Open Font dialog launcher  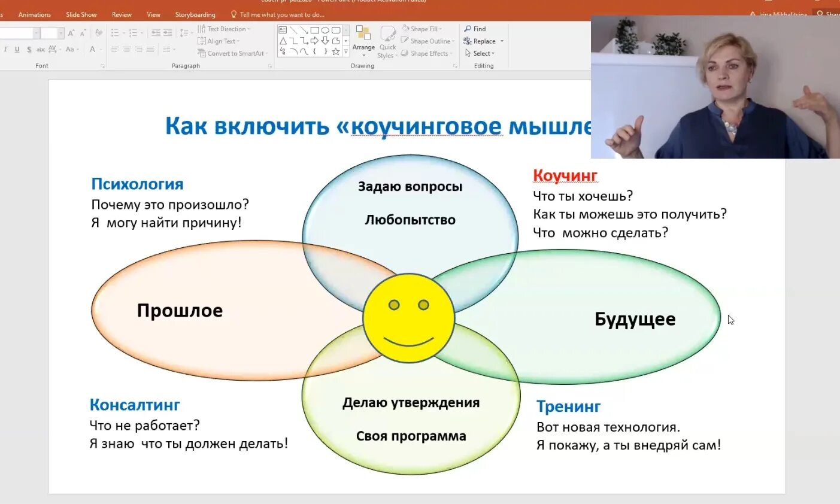[x=102, y=66]
